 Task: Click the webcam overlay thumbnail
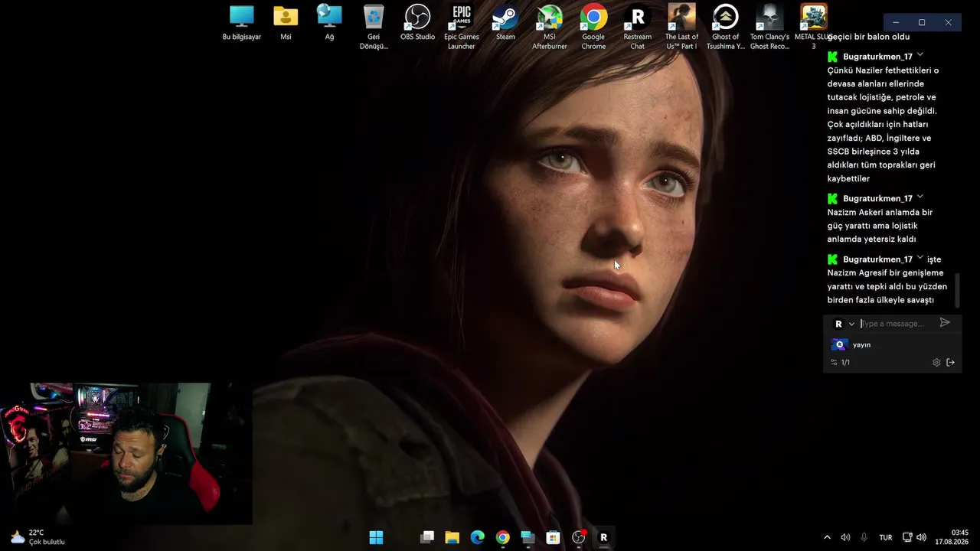[x=126, y=454]
